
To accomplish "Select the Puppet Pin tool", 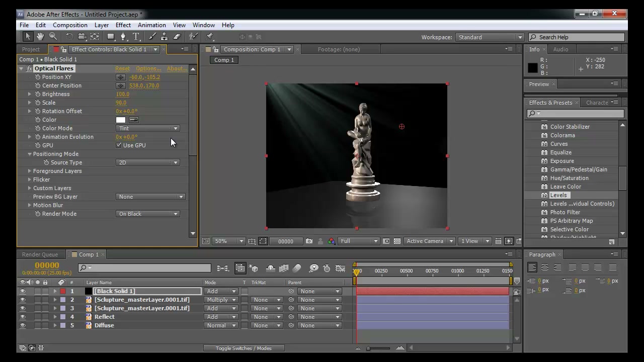I will [210, 37].
